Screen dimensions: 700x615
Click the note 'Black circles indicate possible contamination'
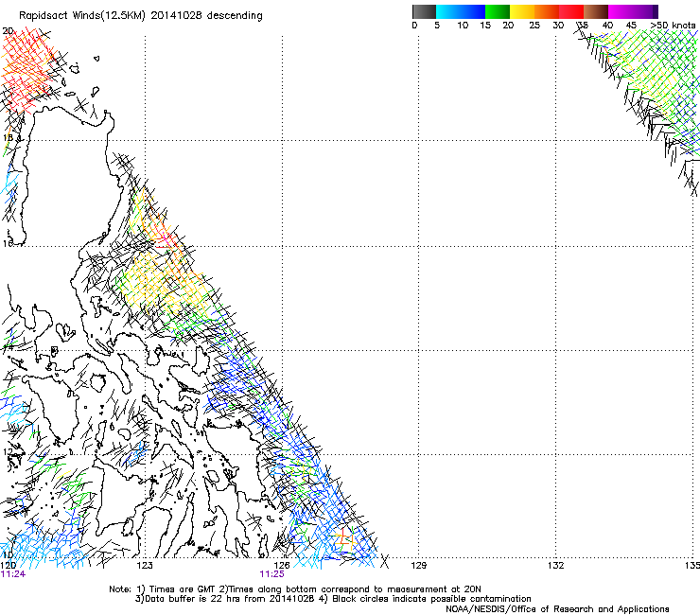click(x=431, y=599)
